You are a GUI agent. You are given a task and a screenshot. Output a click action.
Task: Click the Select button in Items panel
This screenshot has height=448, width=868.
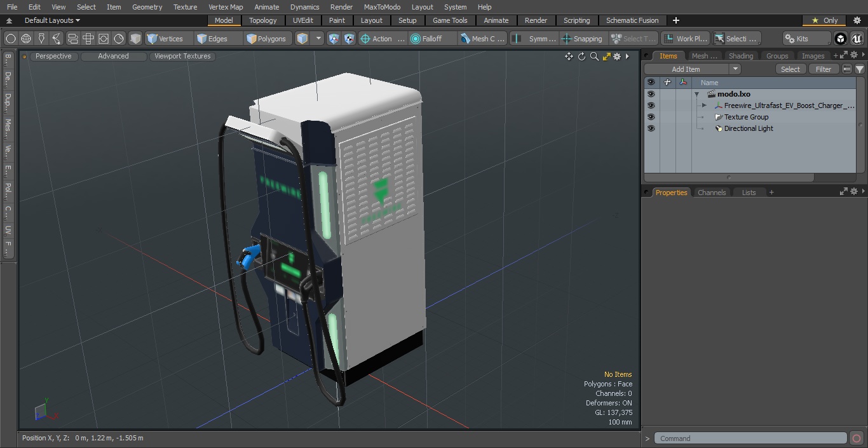[790, 69]
